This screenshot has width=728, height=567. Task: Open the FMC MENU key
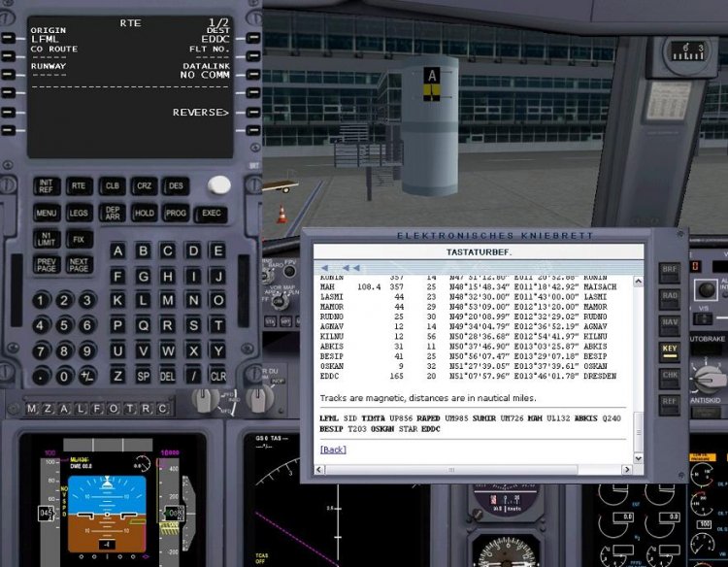(x=47, y=214)
